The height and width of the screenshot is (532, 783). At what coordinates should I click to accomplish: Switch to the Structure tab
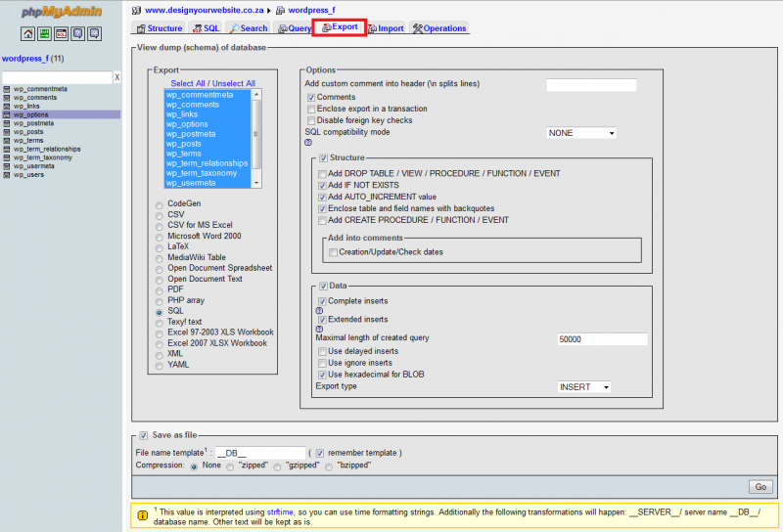(160, 28)
